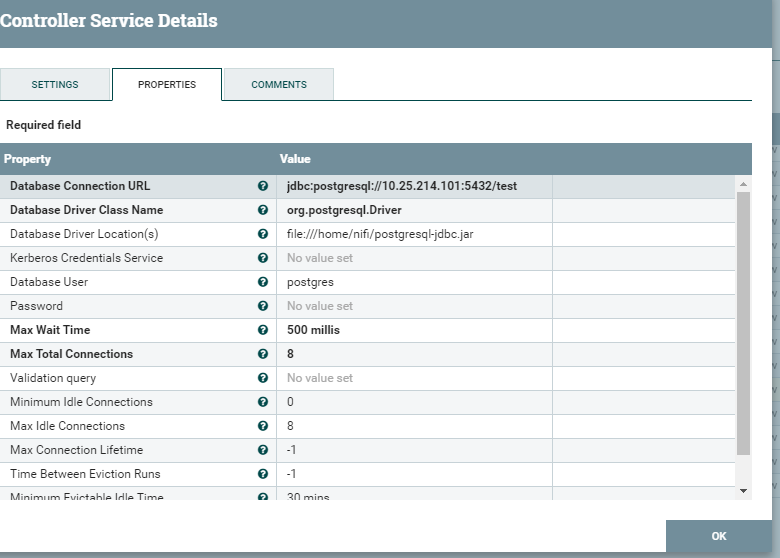Click the Database User property label

[49, 281]
